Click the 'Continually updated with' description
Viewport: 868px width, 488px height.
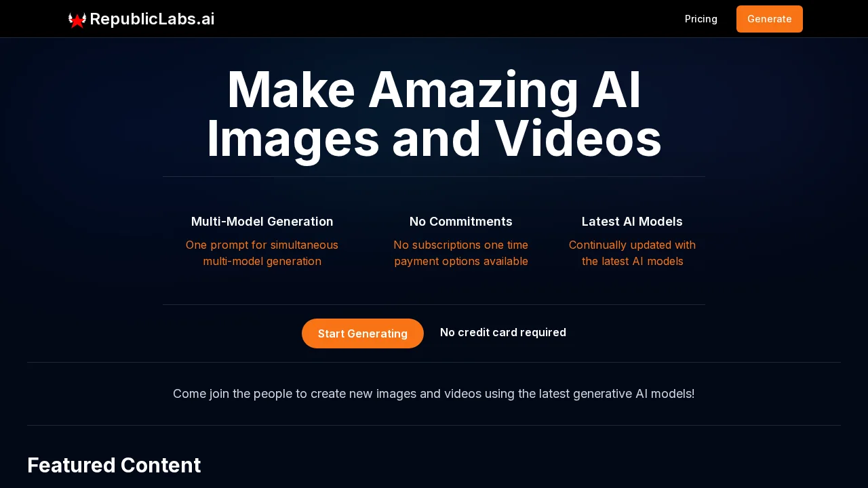pyautogui.click(x=632, y=253)
